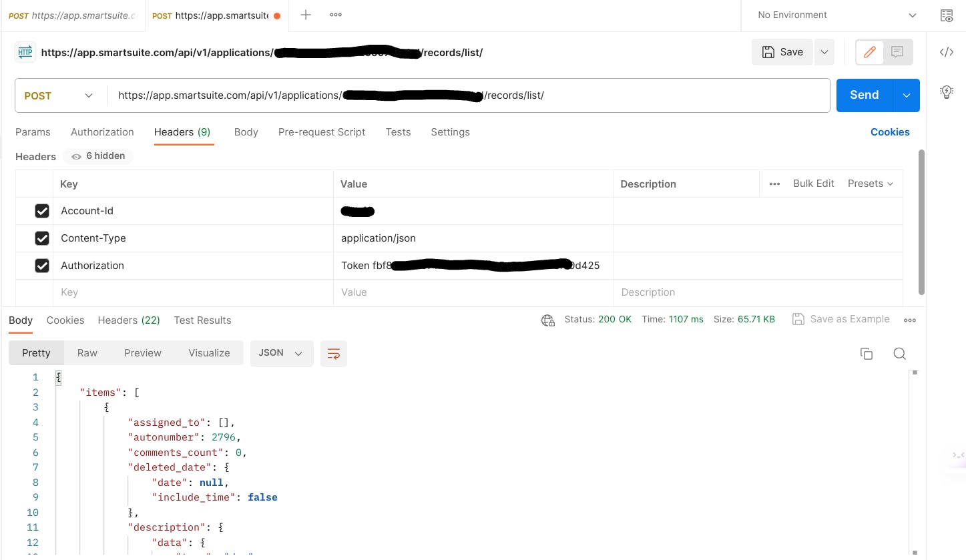
Task: Click the 6 hidden headers toggle
Action: 99,156
